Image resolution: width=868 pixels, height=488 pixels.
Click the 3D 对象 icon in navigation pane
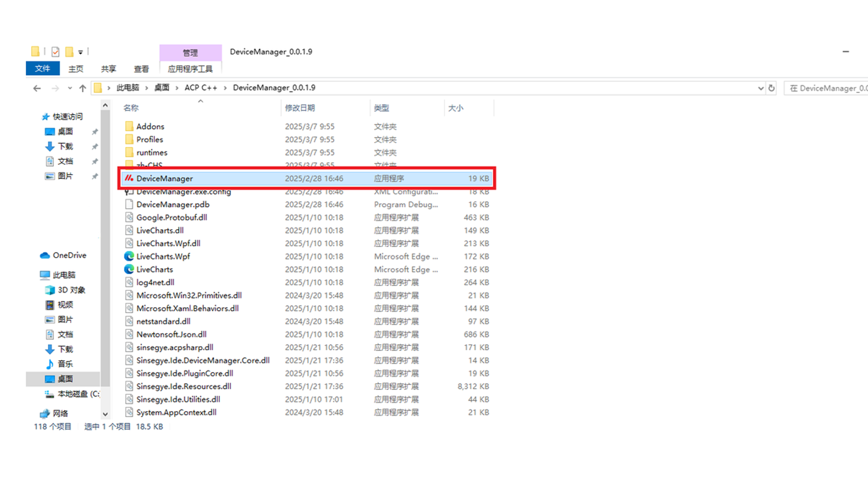pos(50,290)
